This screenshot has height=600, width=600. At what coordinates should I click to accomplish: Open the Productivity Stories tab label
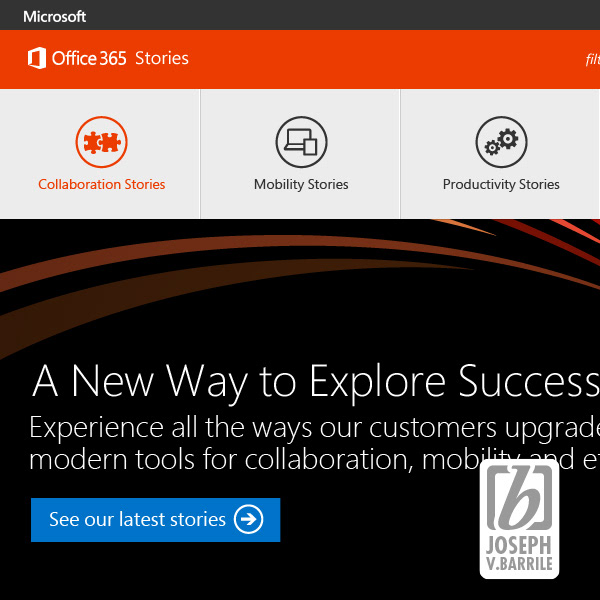click(x=501, y=184)
